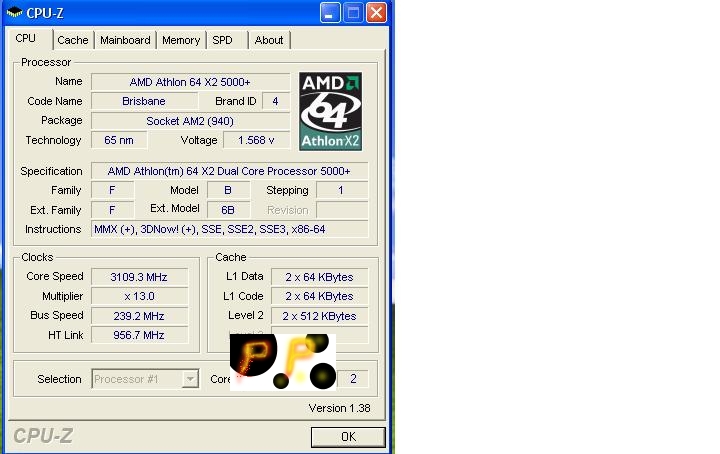
Task: Click the Ext. Family value F
Action: click(x=112, y=210)
